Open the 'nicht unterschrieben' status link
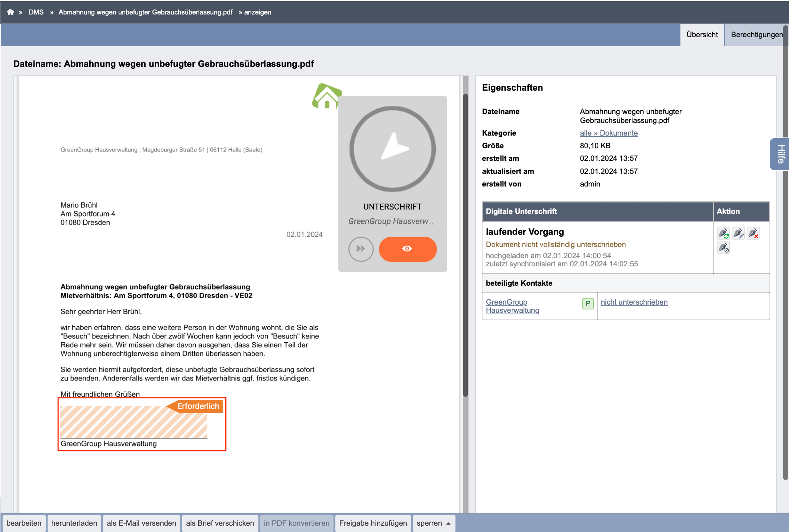 (634, 302)
